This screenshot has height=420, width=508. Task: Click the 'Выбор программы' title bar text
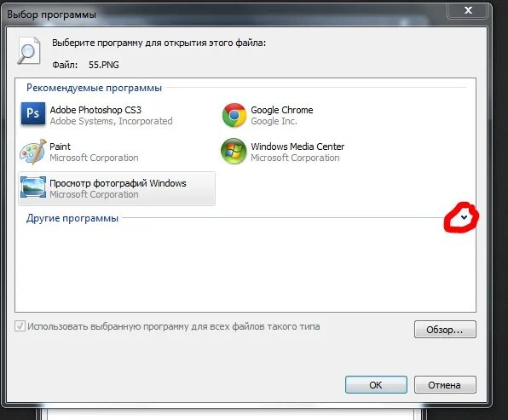tap(51, 14)
